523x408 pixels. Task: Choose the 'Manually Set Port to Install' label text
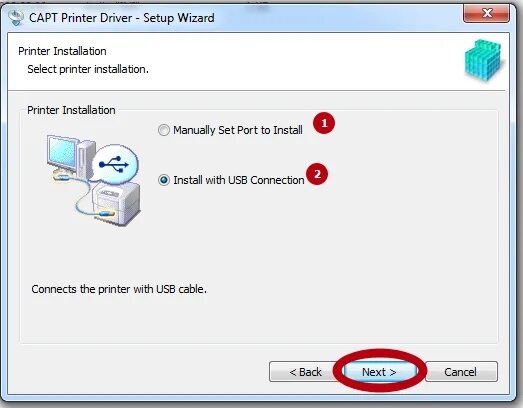[x=238, y=130]
